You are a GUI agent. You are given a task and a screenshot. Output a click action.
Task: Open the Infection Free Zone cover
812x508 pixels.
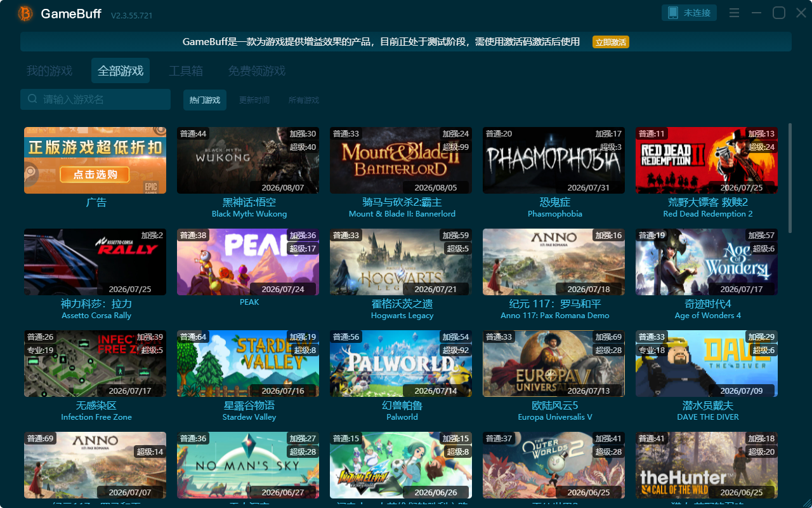click(x=95, y=363)
